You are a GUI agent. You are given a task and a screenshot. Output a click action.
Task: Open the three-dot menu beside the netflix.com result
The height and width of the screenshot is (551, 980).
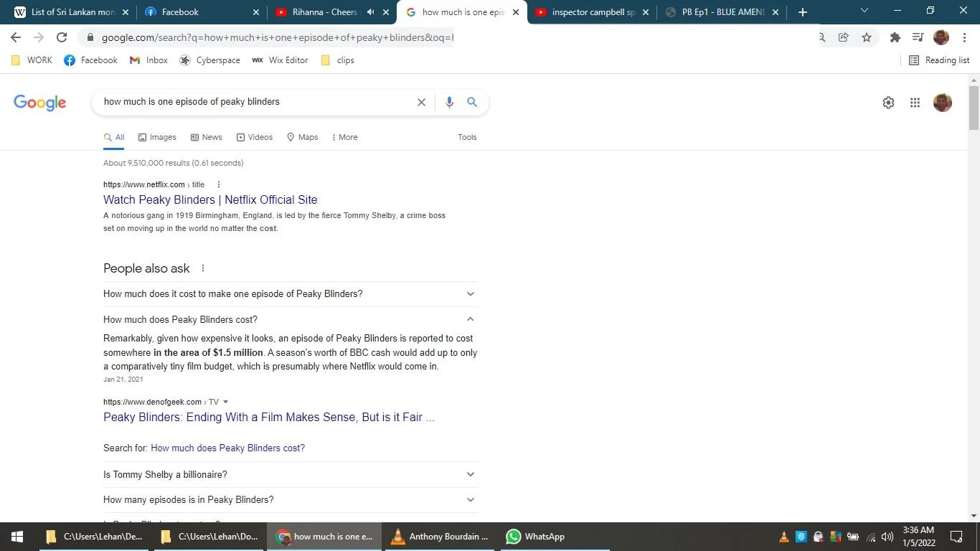219,184
